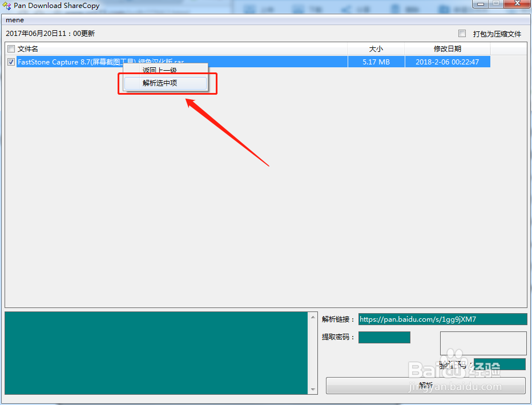
Task: Click the 提取密码 password field
Action: (384, 337)
